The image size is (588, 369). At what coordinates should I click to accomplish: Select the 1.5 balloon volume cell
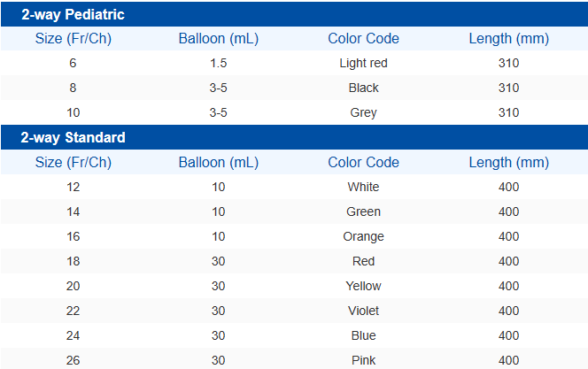tap(218, 63)
